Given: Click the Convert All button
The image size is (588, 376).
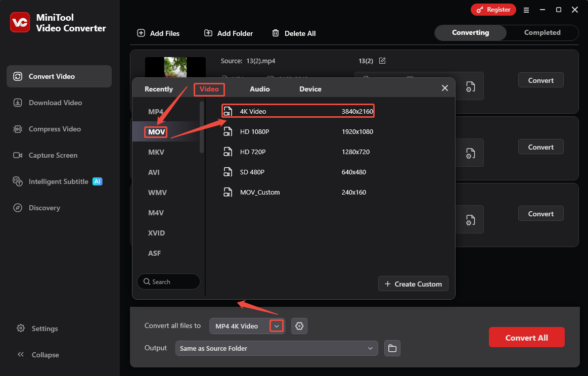Looking at the screenshot, I should coord(526,337).
